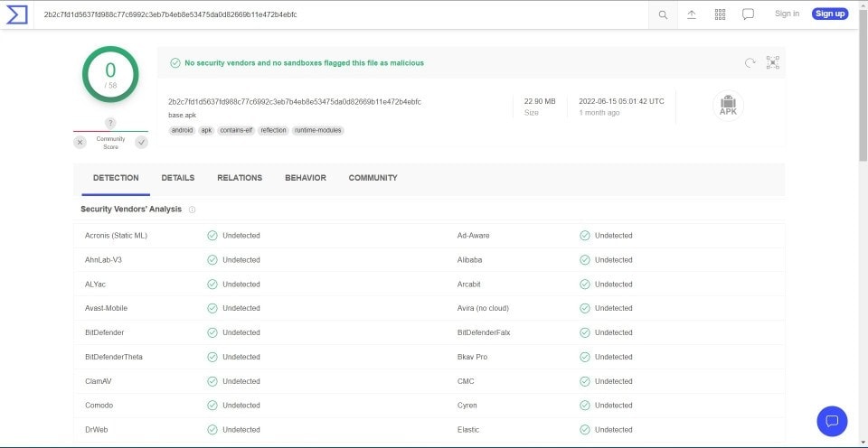This screenshot has height=448, width=868.
Task: Click the contains-elf tag
Action: click(x=236, y=131)
